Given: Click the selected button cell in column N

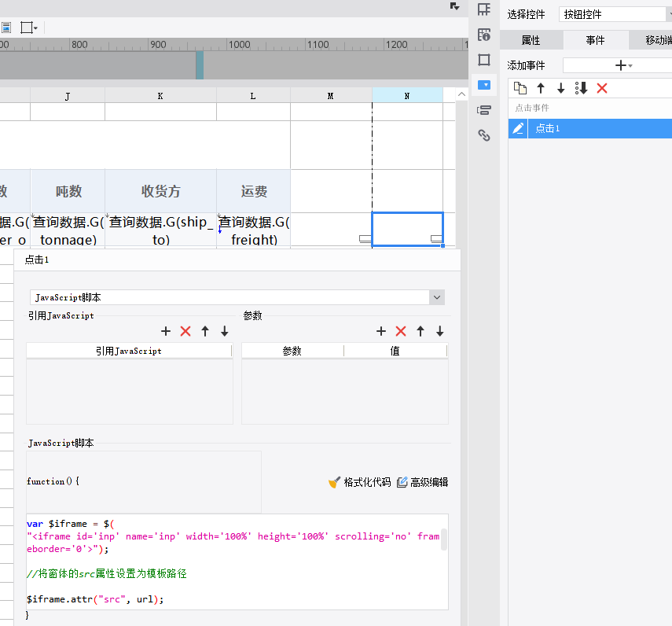Looking at the screenshot, I should pyautogui.click(x=407, y=230).
